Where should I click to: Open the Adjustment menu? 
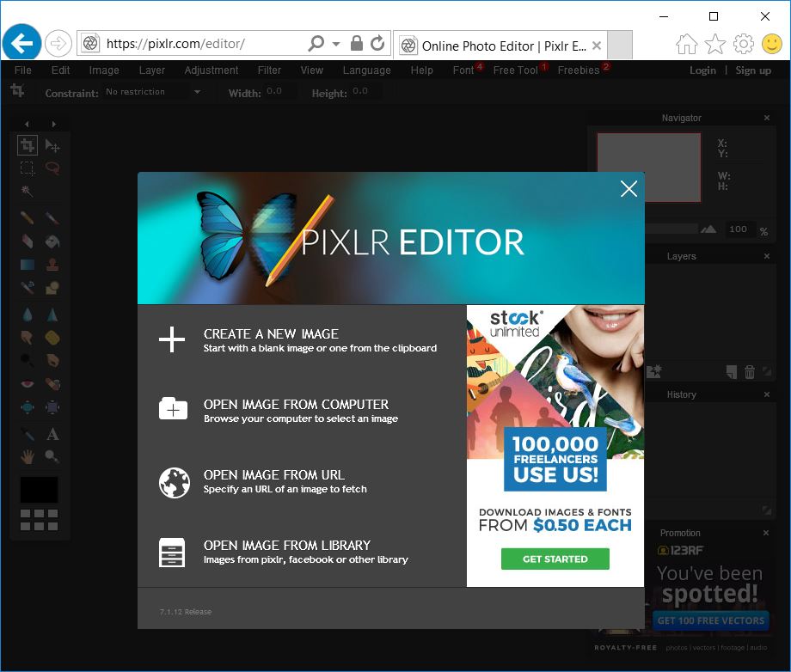[x=211, y=70]
